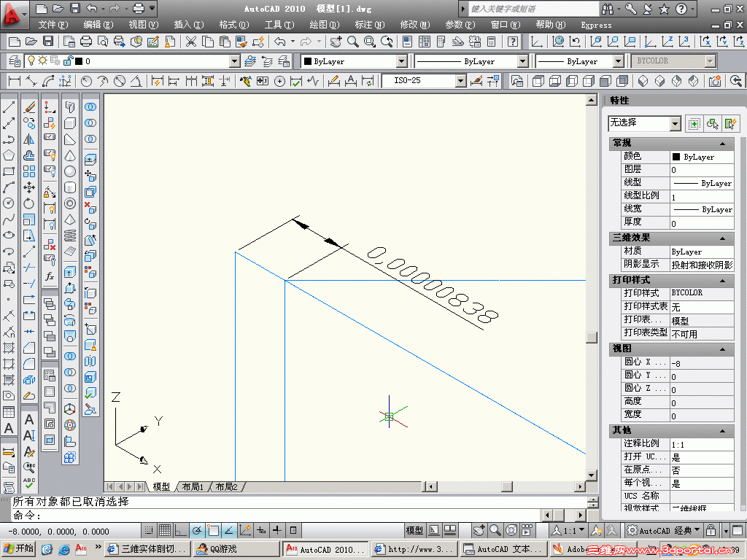Toggle Ortho mode in status bar
The height and width of the screenshot is (560, 747).
coord(181,530)
